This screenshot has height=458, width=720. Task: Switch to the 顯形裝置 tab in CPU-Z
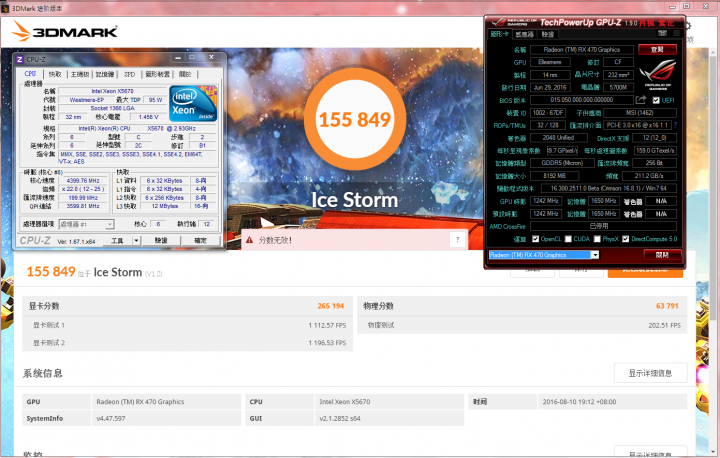[158, 74]
